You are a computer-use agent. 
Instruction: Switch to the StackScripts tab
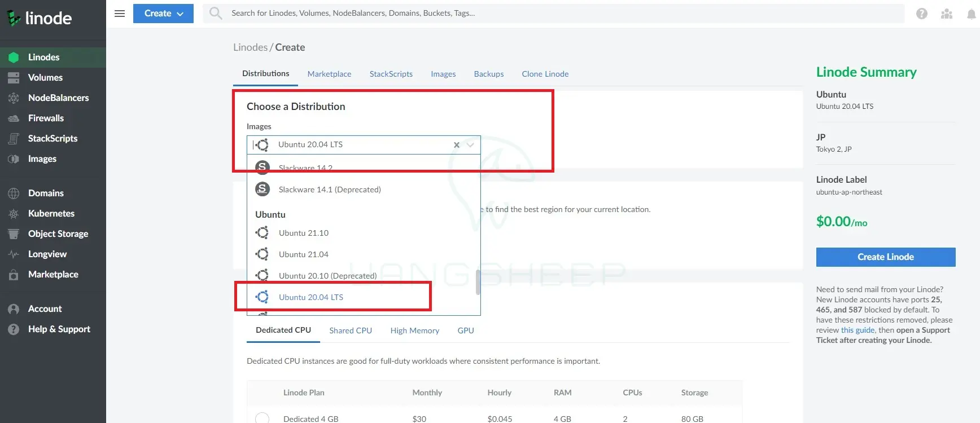391,74
